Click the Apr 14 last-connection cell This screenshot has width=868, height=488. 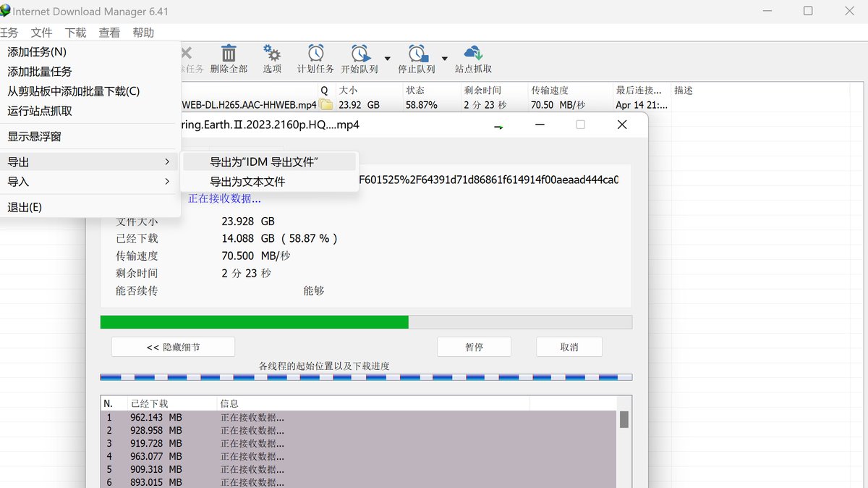coord(642,105)
